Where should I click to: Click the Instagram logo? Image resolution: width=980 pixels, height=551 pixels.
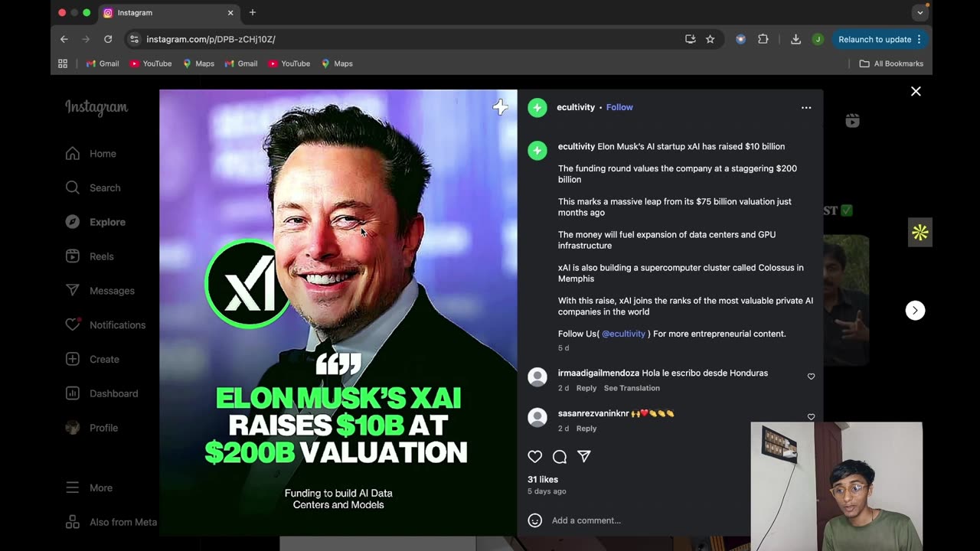(x=96, y=107)
